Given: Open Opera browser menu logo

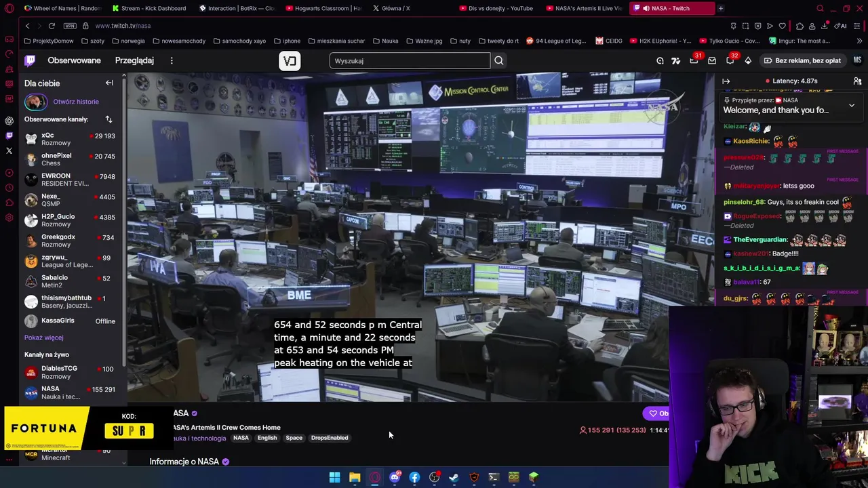Looking at the screenshot, I should (x=9, y=8).
